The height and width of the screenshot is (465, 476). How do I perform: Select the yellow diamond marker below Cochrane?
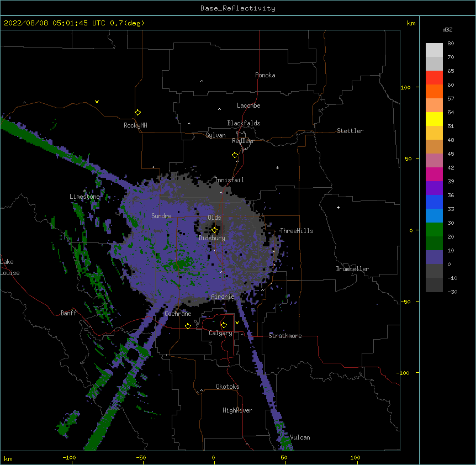(x=188, y=326)
